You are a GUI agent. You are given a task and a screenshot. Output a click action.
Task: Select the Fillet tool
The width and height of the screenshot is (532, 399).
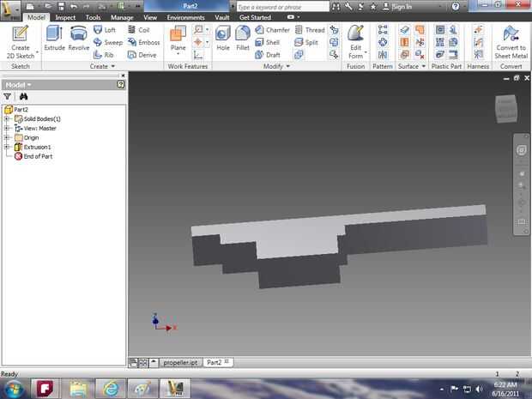pyautogui.click(x=243, y=38)
